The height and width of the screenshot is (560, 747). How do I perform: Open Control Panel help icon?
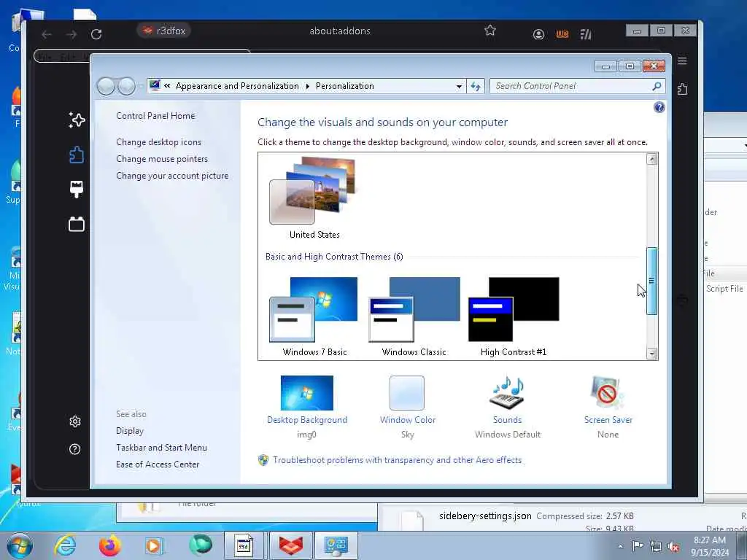point(659,107)
